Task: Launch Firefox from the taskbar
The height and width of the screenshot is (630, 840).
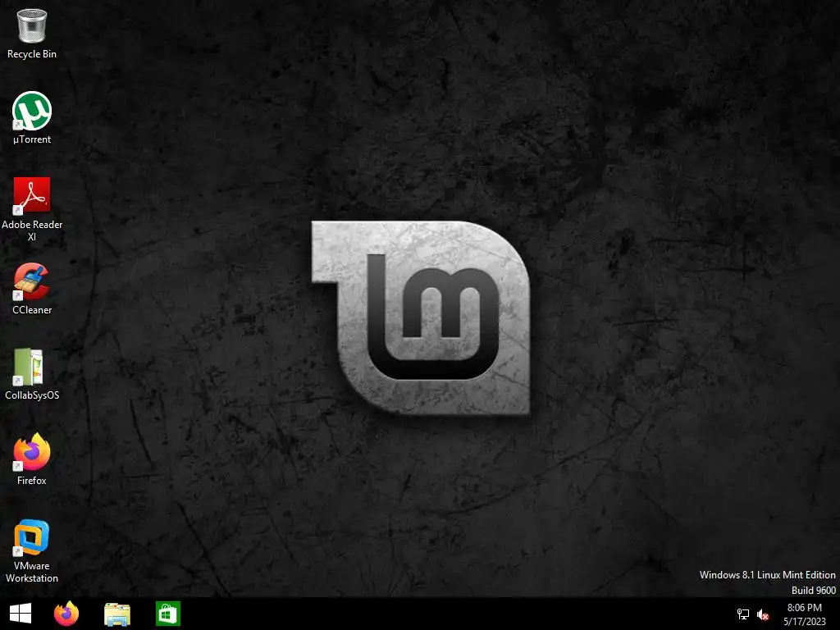Action: coord(66,614)
